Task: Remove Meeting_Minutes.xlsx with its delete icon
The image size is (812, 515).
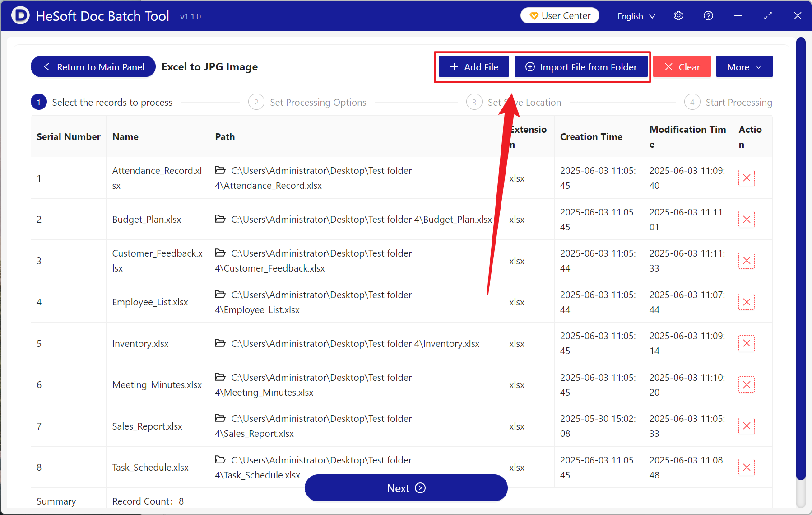Action: point(747,385)
